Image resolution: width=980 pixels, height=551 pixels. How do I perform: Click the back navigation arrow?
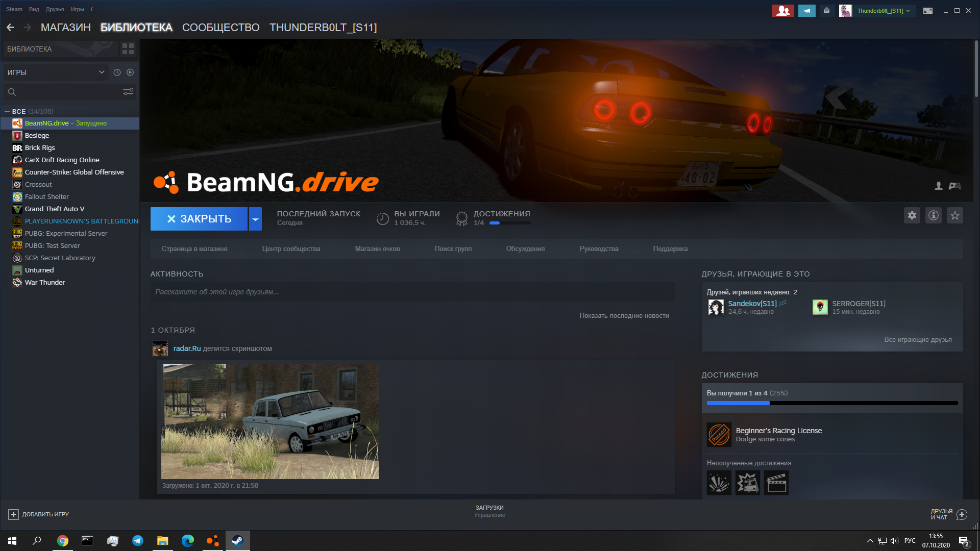tap(10, 28)
